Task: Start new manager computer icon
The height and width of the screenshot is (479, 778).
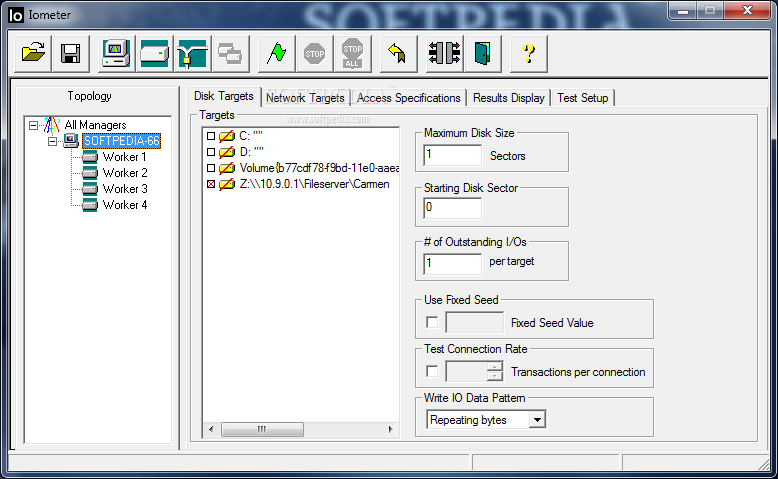Action: 116,53
